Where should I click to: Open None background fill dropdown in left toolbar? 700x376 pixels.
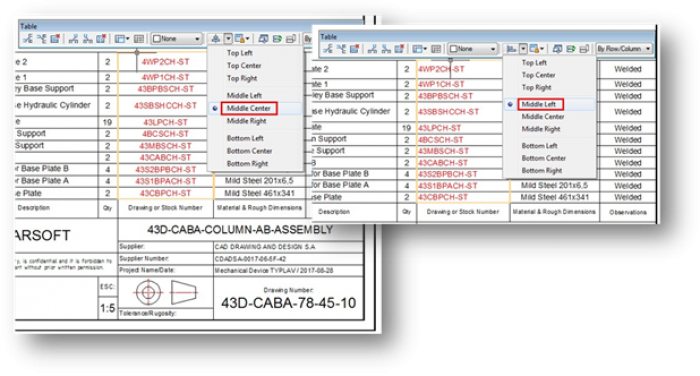click(x=176, y=39)
